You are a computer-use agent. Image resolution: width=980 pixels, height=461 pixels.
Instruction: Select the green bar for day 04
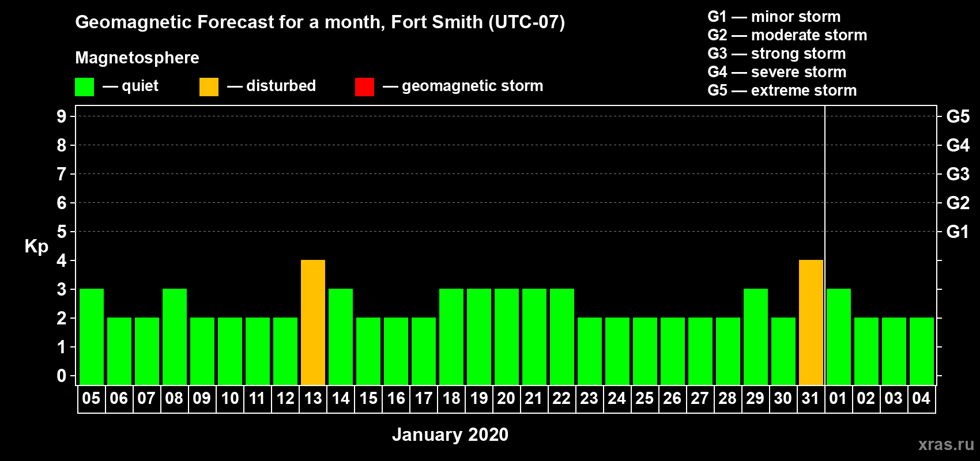point(922,352)
